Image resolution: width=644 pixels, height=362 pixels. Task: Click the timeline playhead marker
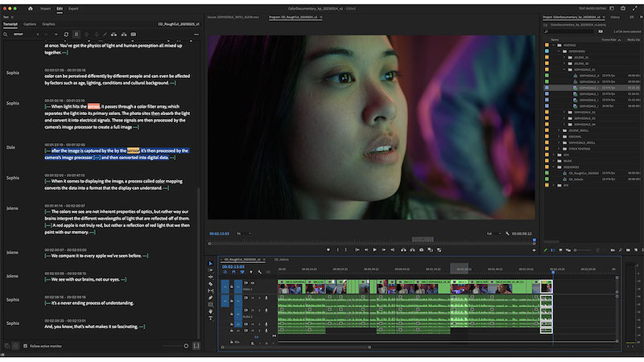pos(553,272)
